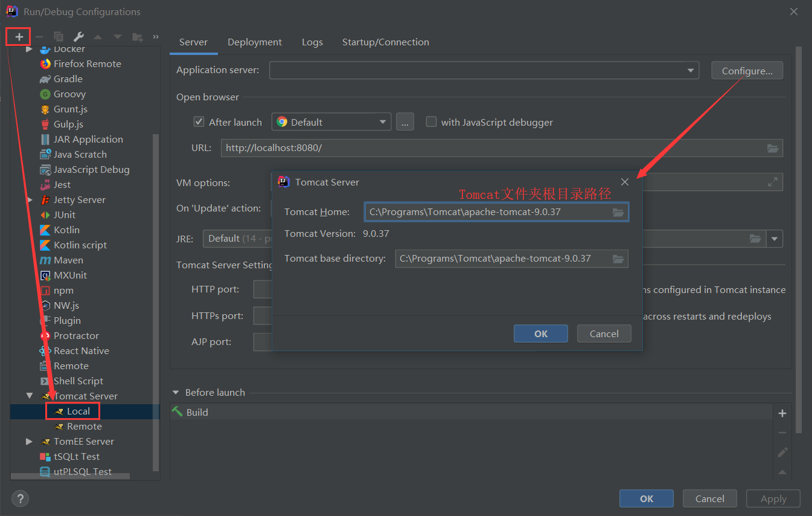Click the Configure... button

(747, 71)
